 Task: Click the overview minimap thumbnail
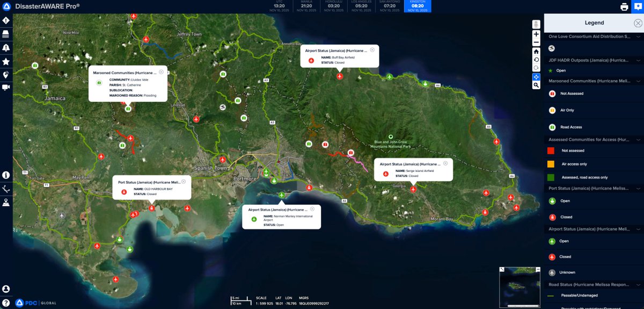pyautogui.click(x=521, y=288)
